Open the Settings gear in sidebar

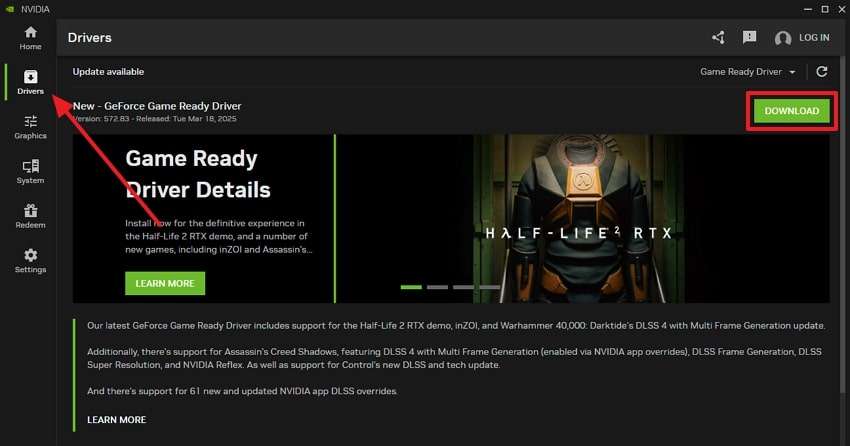click(30, 261)
